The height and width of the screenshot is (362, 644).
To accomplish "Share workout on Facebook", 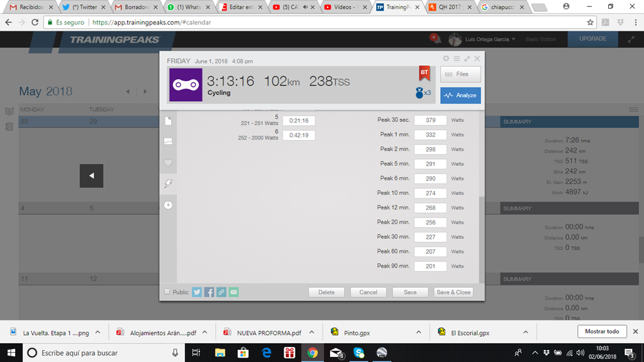I will (209, 292).
